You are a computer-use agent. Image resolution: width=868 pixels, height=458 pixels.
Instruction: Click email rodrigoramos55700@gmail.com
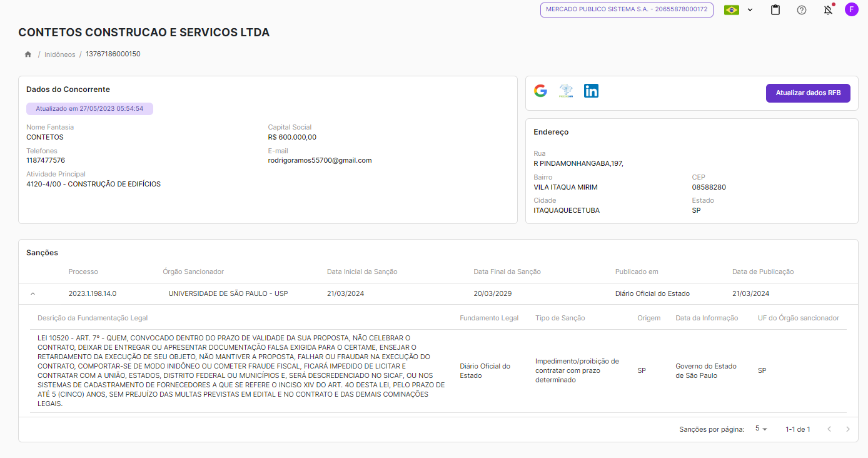coord(320,160)
